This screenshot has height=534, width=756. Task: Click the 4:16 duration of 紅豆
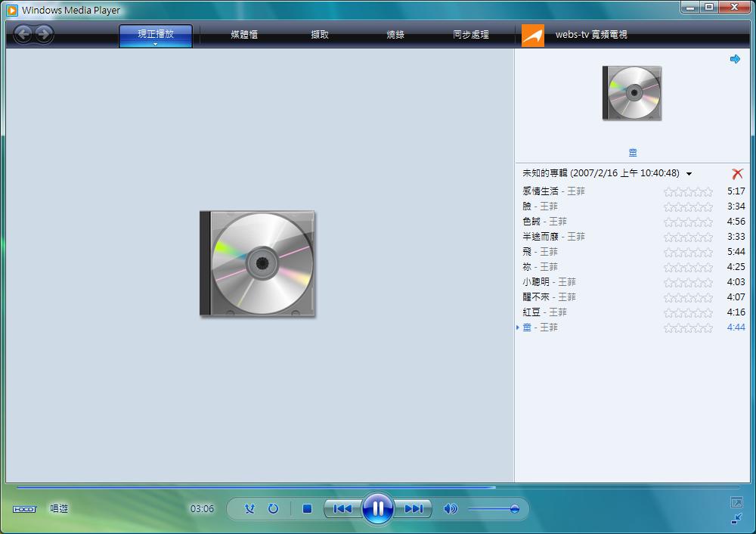tap(736, 312)
